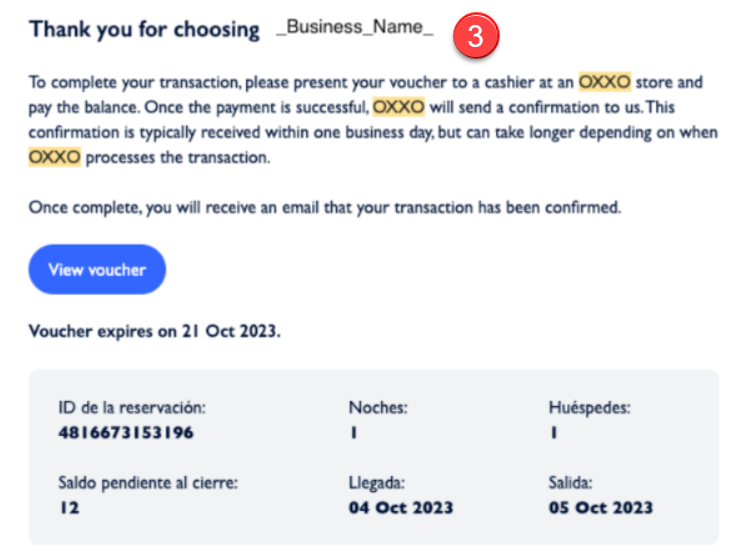This screenshot has width=737, height=554.
Task: Click the 'Thank you for choosing' heading
Action: point(145,30)
